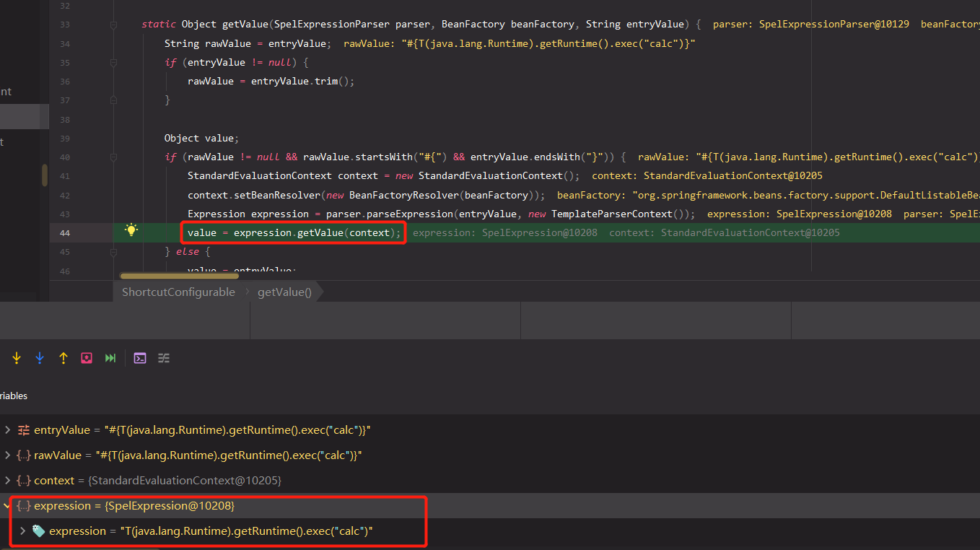Click line number 43 in the gutter
This screenshot has width=980, height=550.
[64, 214]
